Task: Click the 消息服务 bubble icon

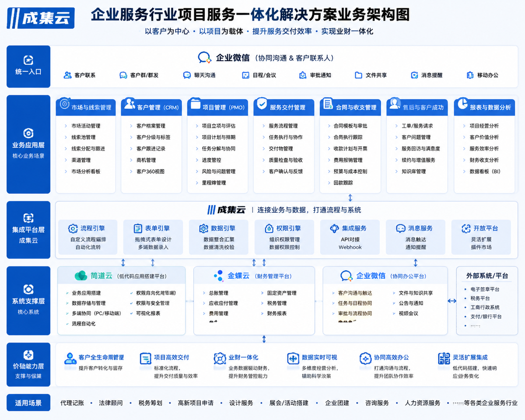Action: [x=401, y=228]
